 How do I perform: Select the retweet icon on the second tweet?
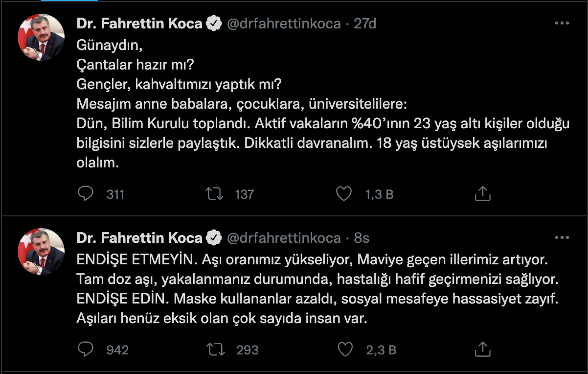(215, 350)
